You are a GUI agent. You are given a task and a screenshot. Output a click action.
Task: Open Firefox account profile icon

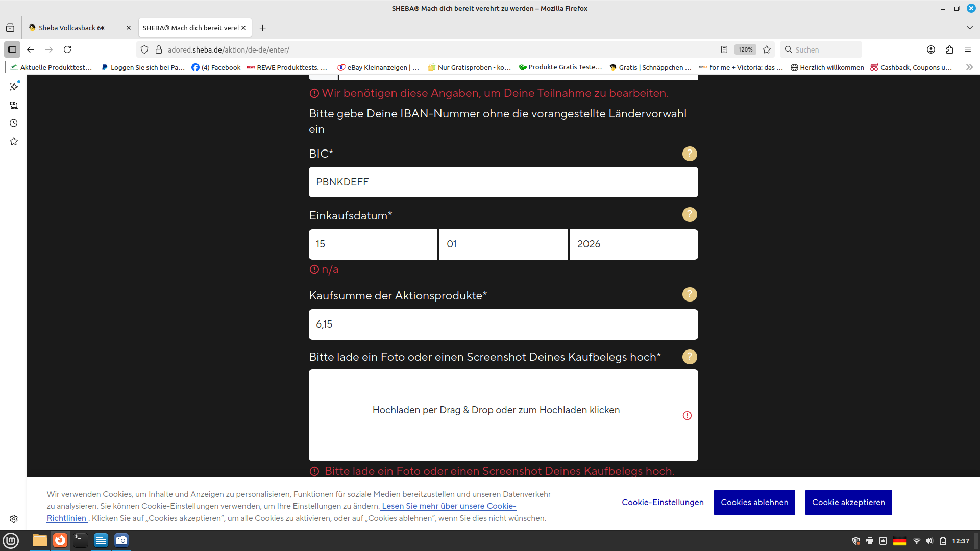click(x=930, y=49)
